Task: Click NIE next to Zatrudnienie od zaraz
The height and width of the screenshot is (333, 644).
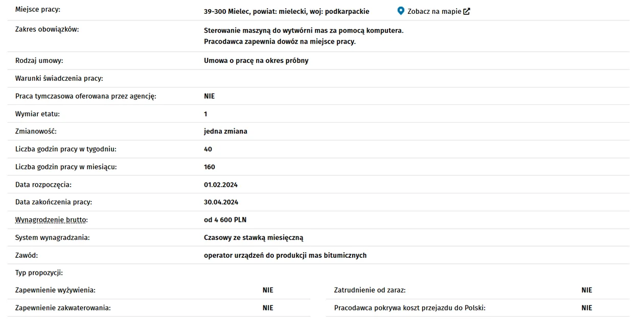Action: (587, 290)
